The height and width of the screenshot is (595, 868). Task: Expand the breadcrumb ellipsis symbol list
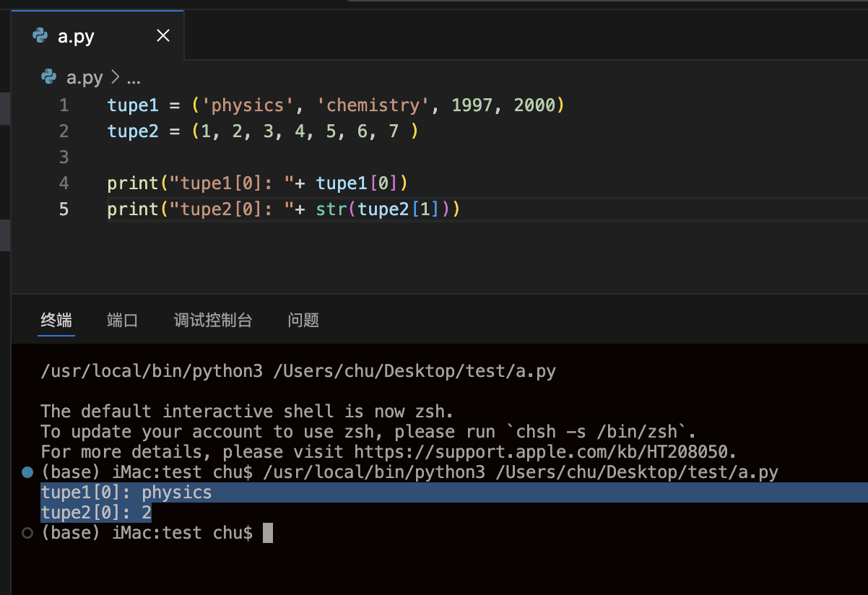click(133, 77)
